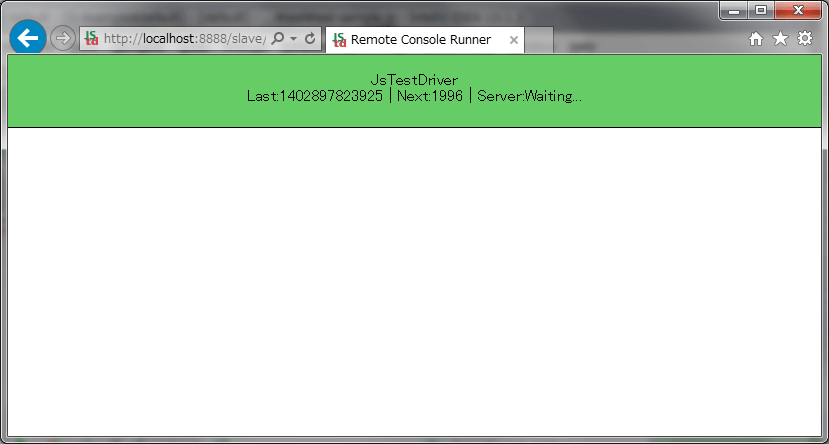Image resolution: width=829 pixels, height=444 pixels.
Task: Click the search magnifier in the address bar
Action: 278,39
